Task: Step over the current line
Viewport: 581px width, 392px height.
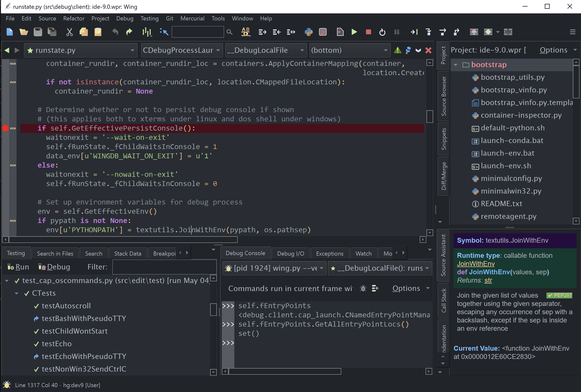Action: (x=443, y=32)
